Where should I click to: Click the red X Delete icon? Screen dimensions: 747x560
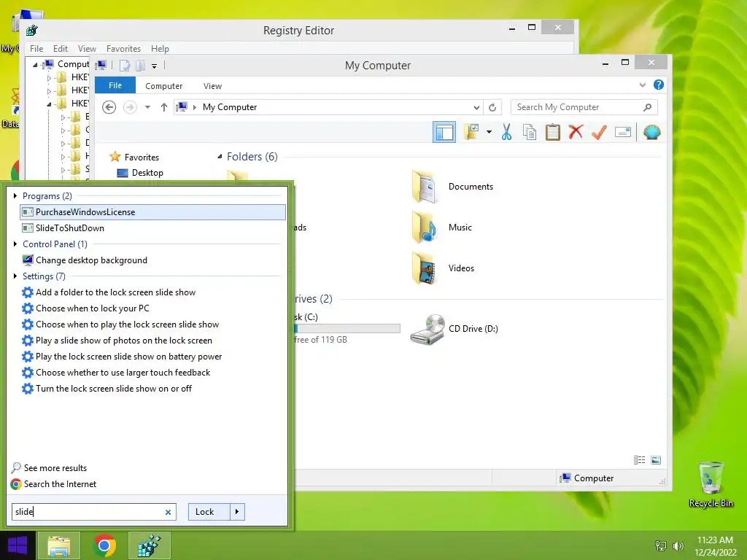(576, 132)
